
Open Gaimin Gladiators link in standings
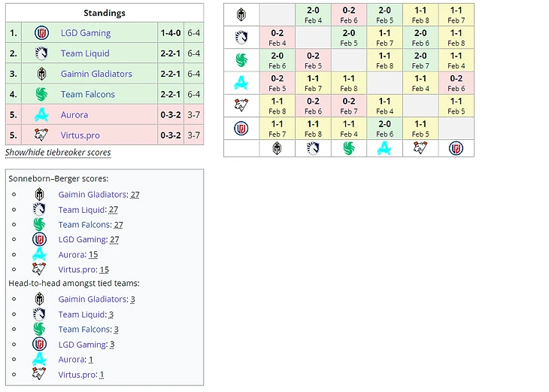coord(96,74)
